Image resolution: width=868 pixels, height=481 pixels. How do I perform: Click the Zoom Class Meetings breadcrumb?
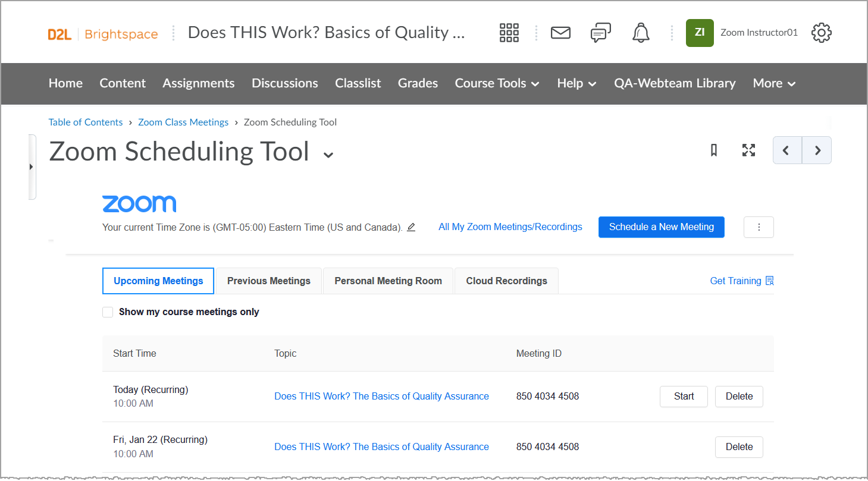pos(183,122)
